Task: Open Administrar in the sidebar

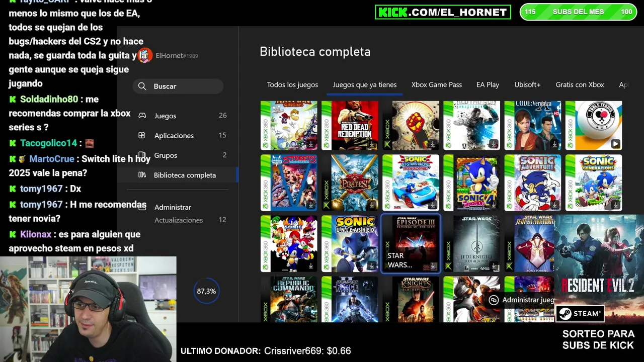Action: pos(173,207)
